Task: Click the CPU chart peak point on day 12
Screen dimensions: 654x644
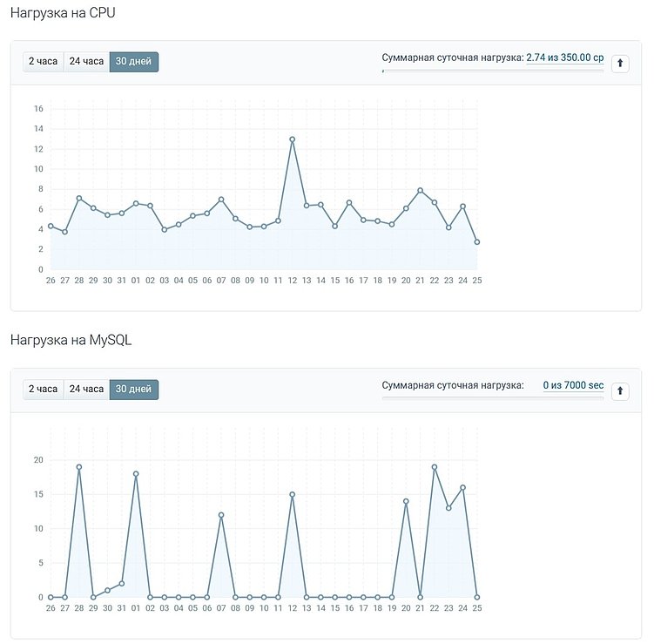Action: tap(292, 139)
